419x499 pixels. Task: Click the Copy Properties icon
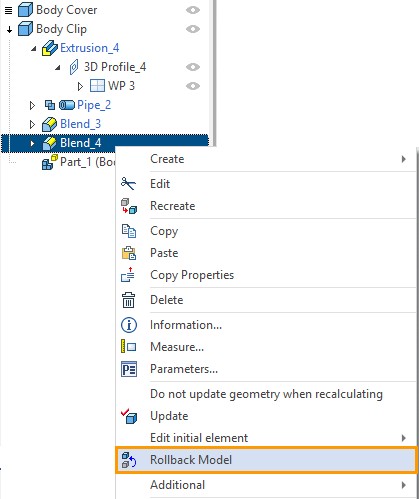pos(128,275)
